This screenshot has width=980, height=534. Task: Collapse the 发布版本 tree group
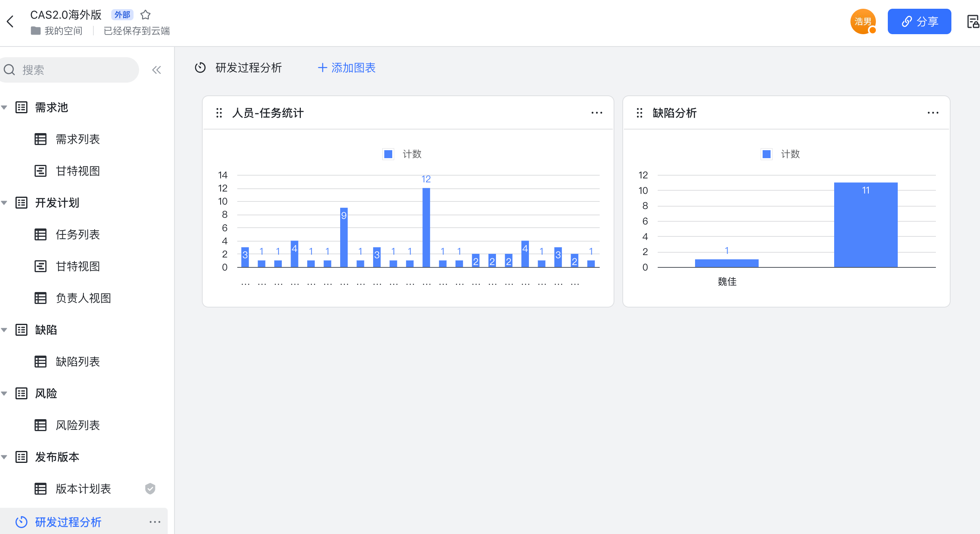pos(4,457)
